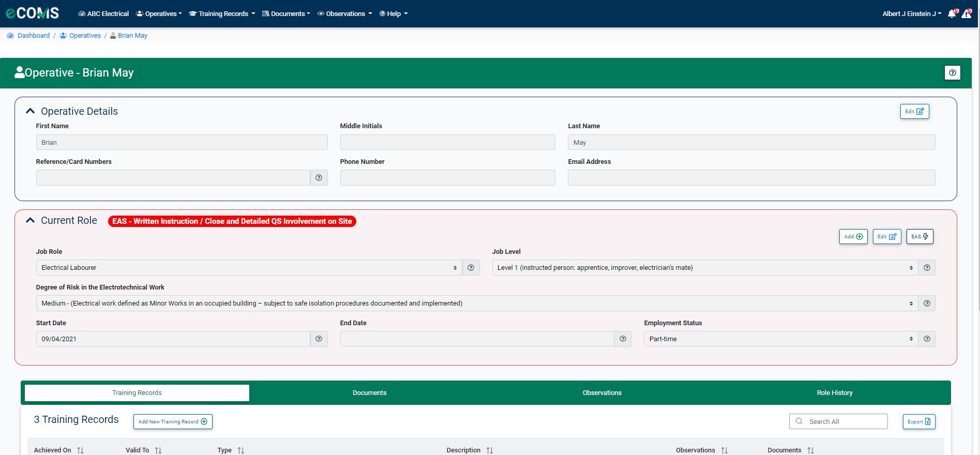Click the help icon beside Reference/Card Numbers
This screenshot has width=980, height=455.
[319, 178]
